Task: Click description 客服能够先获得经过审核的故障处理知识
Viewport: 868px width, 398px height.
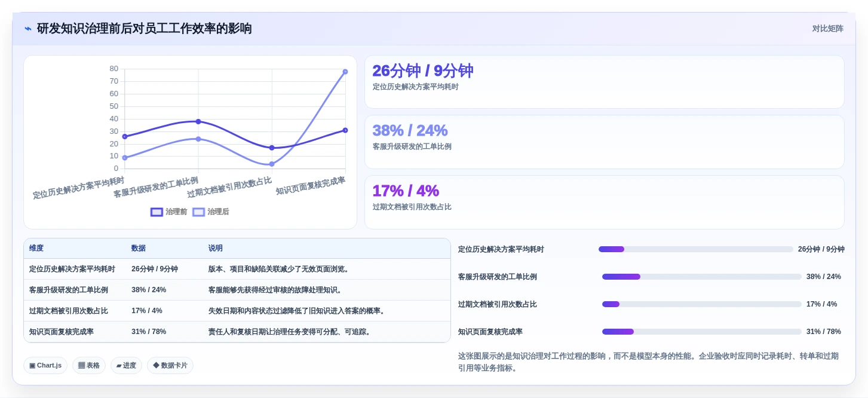Action: (277, 290)
